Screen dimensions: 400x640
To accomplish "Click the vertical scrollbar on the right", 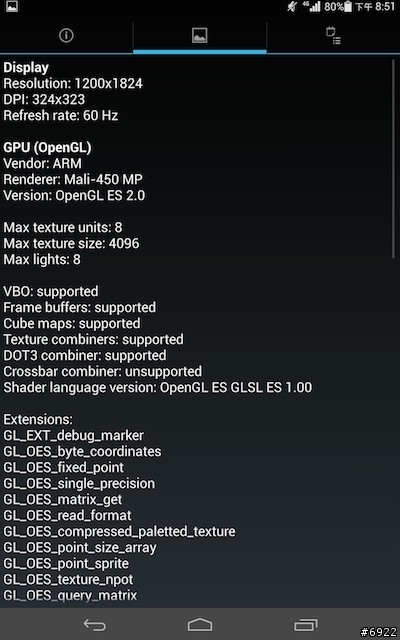I will tap(394, 159).
